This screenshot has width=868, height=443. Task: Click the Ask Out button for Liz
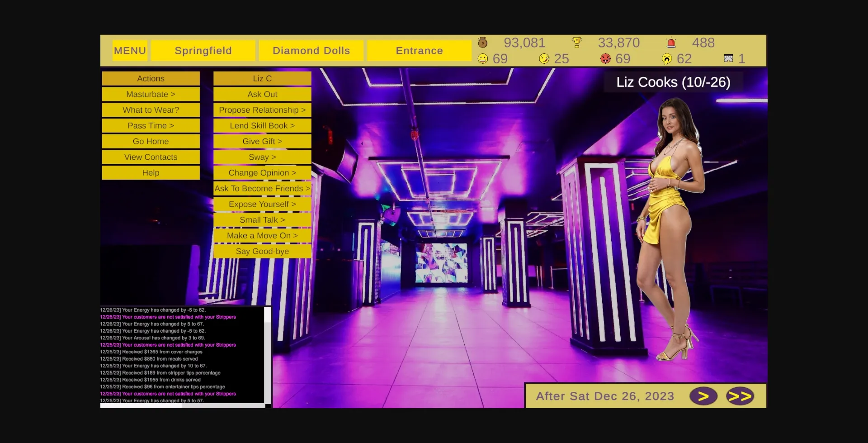(x=262, y=94)
